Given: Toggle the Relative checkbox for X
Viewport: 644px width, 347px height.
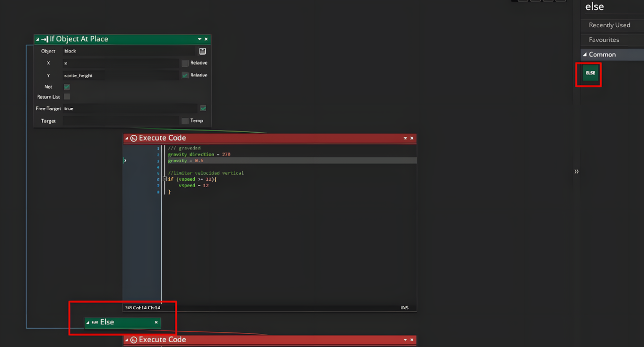Looking at the screenshot, I should point(185,63).
